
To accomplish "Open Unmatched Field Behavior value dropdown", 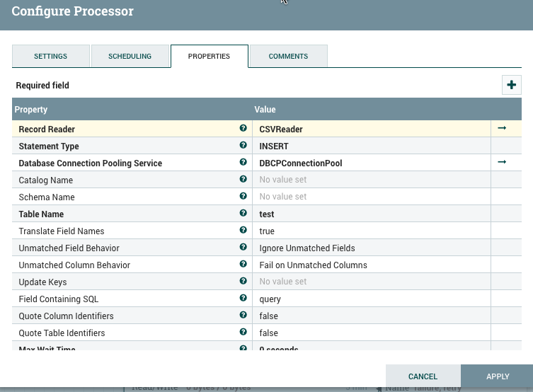I will pos(371,248).
